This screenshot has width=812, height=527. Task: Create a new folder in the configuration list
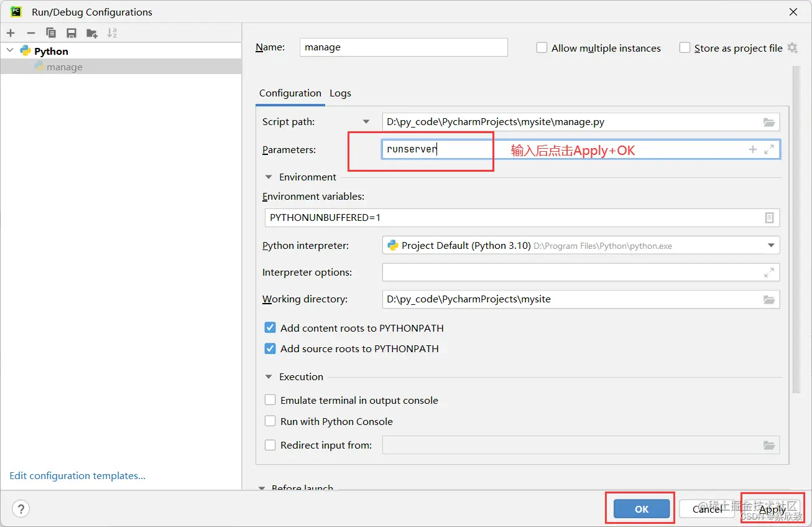tap(92, 33)
